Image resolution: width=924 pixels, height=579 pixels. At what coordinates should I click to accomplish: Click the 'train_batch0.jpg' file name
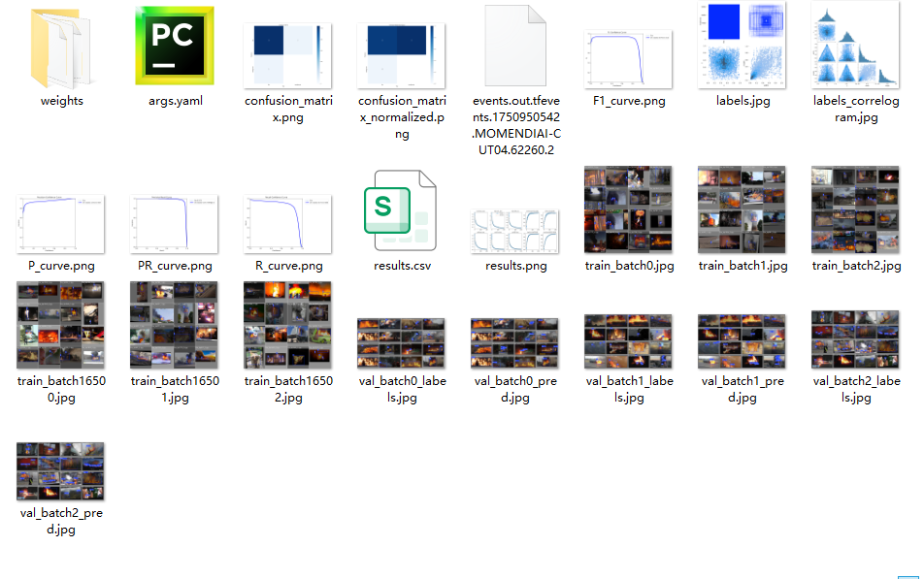(629, 266)
